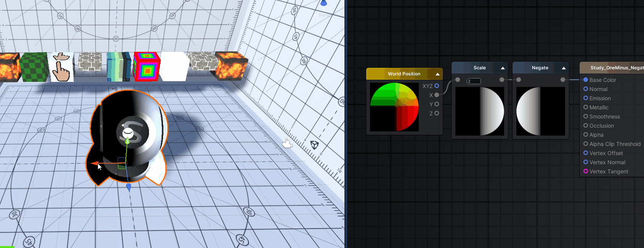The width and height of the screenshot is (644, 248).
Task: Click the Scale node input port
Action: pyautogui.click(x=458, y=80)
